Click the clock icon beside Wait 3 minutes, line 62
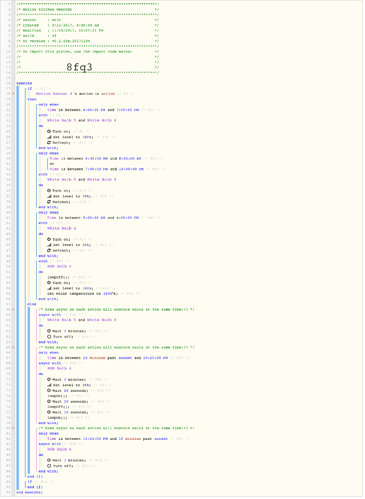This screenshot has height=499, width=365. click(49, 331)
